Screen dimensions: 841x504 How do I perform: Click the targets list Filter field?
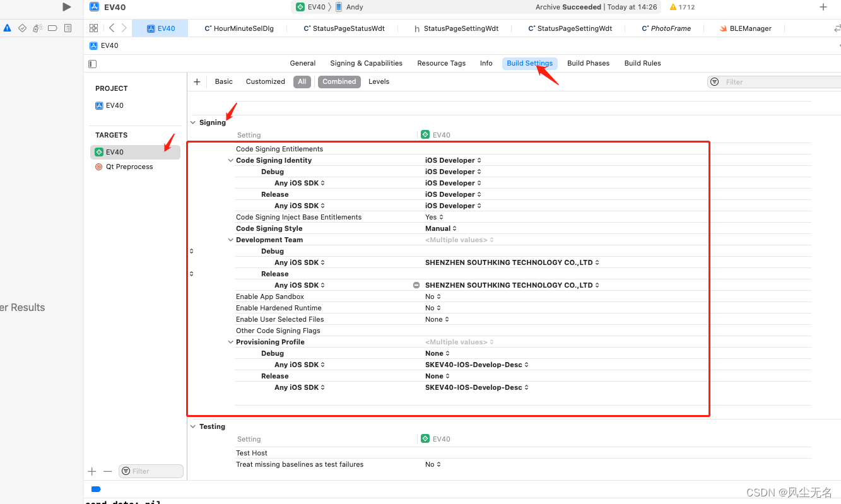click(151, 471)
